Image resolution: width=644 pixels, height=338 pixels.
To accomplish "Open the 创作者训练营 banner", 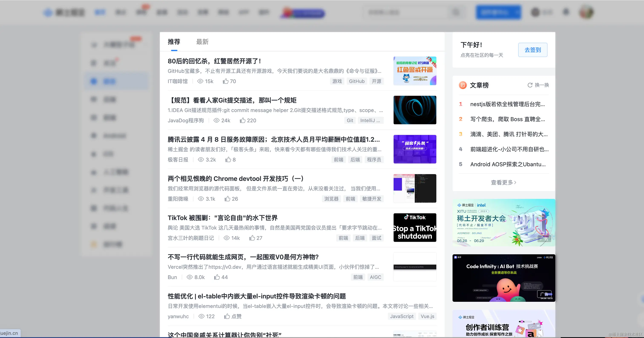I will point(503,324).
